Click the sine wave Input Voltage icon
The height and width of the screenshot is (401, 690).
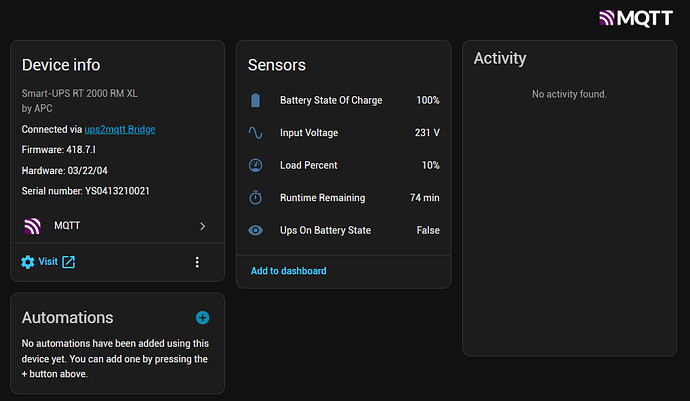pyautogui.click(x=256, y=132)
